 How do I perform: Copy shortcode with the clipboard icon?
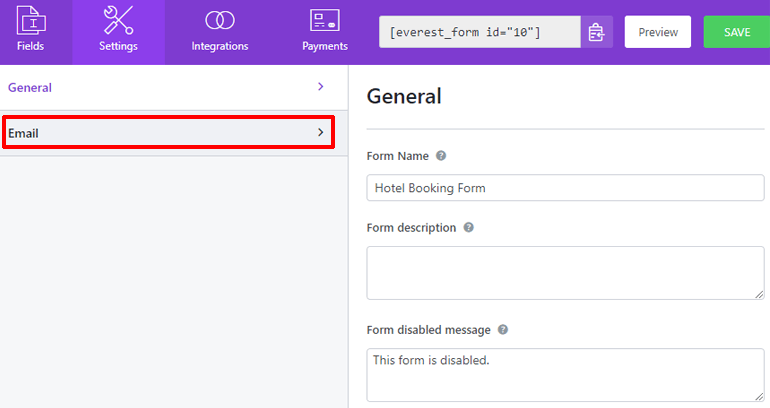click(x=597, y=32)
